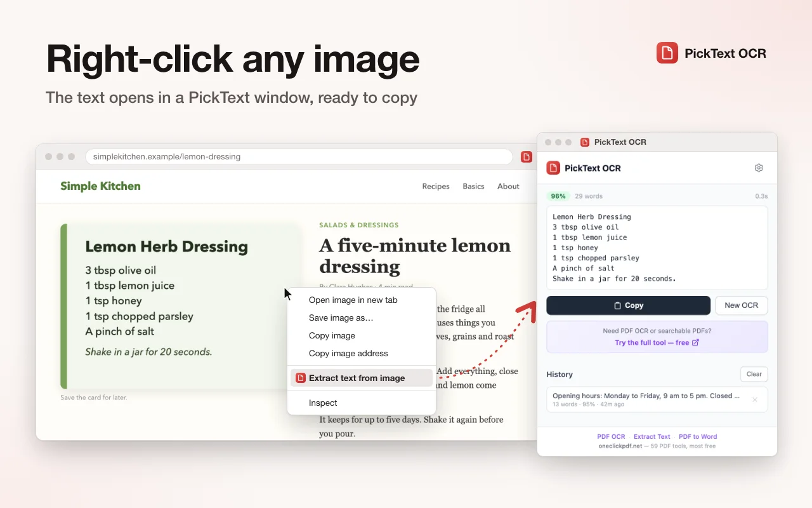Click the "29 words" count
Viewport: 812px width, 508px height.
(x=589, y=196)
